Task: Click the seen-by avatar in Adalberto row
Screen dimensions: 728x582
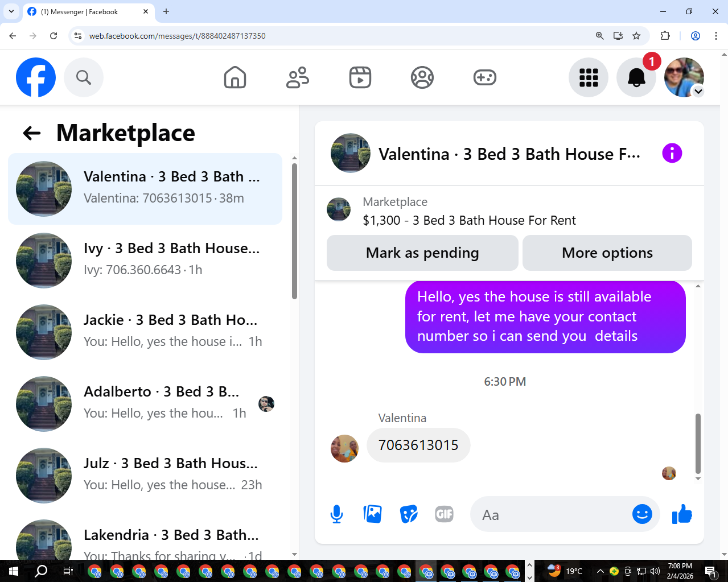Action: (266, 404)
